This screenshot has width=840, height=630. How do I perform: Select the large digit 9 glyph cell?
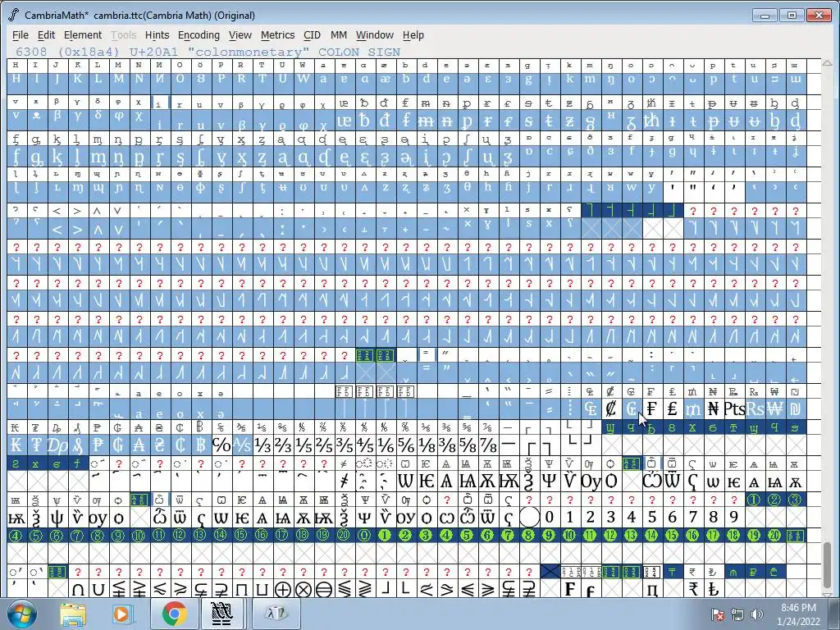click(733, 517)
